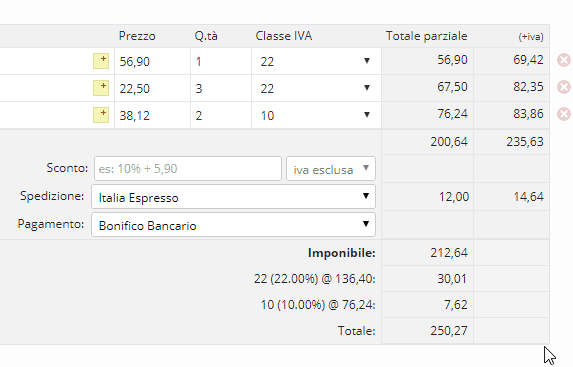Delete the row totaling 82,35 with the red X
The height and width of the screenshot is (367, 573).
tap(564, 87)
